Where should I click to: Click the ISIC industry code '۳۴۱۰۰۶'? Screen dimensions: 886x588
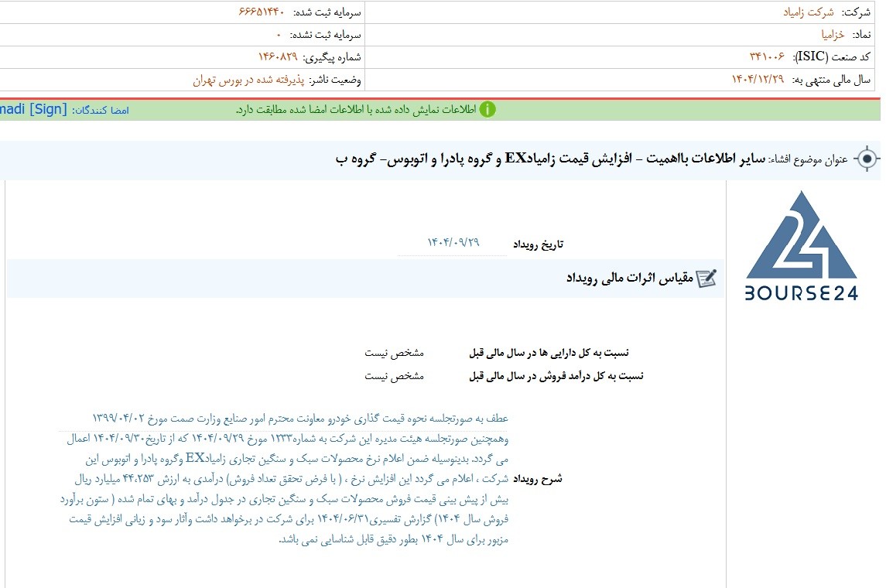click(767, 56)
